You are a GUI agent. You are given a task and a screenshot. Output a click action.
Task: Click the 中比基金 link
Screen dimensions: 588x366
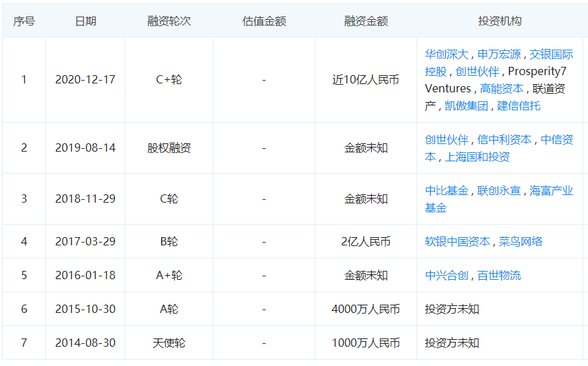click(446, 191)
